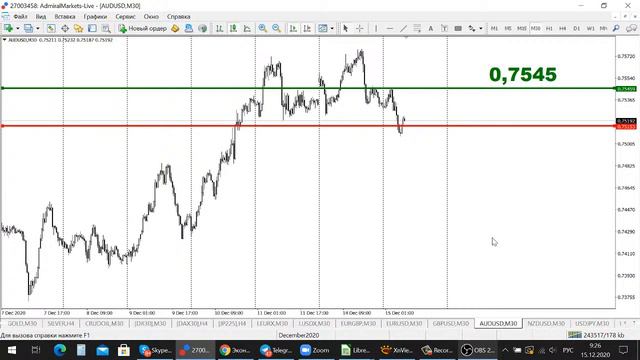The width and height of the screenshot is (640, 360).
Task: Select the Equidistant Channel tool
Action: 417,28
